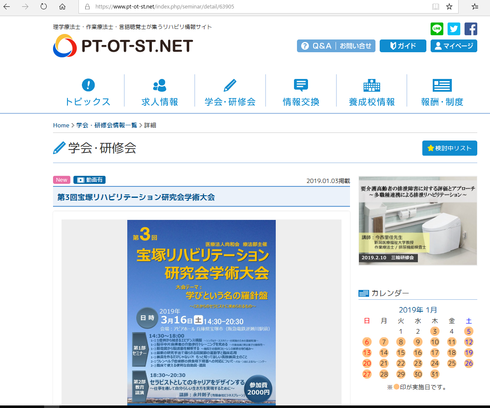Click the 動画有 video badge
This screenshot has width=490, height=408.
[90, 180]
